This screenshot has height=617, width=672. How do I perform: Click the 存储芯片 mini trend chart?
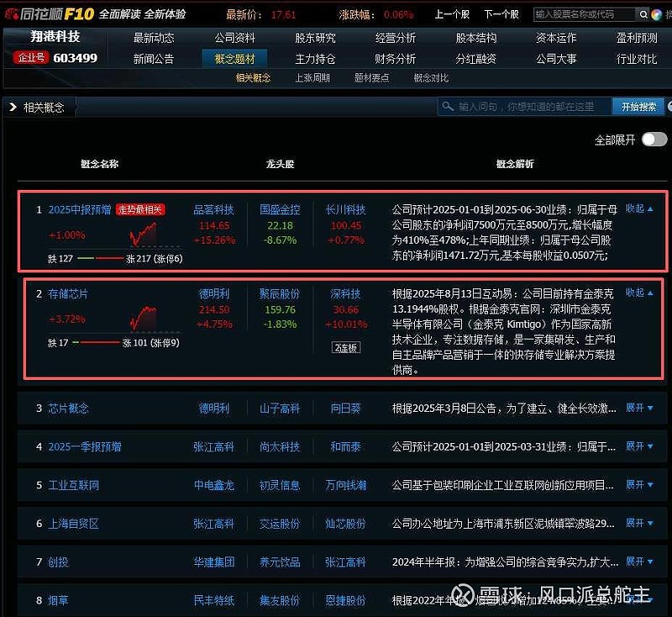(x=143, y=319)
